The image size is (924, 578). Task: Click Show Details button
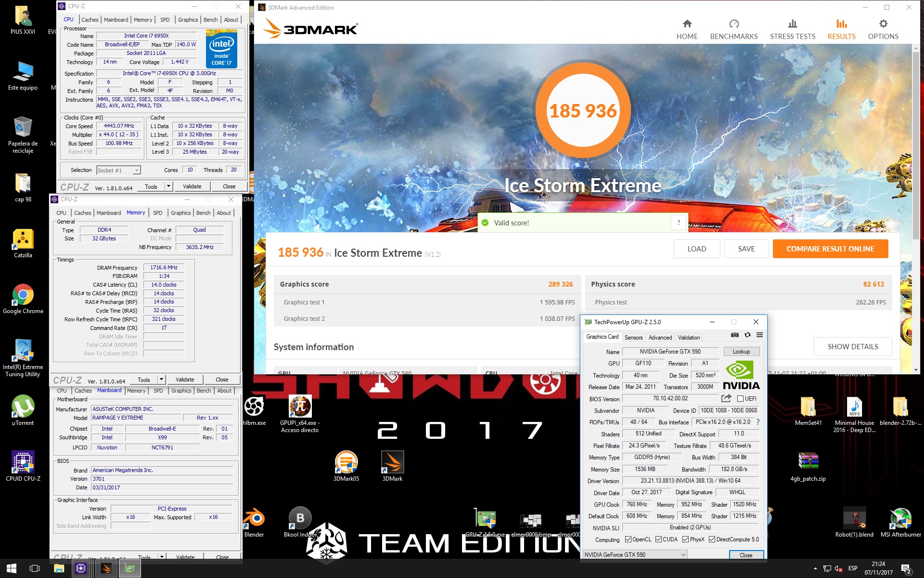[x=852, y=346]
